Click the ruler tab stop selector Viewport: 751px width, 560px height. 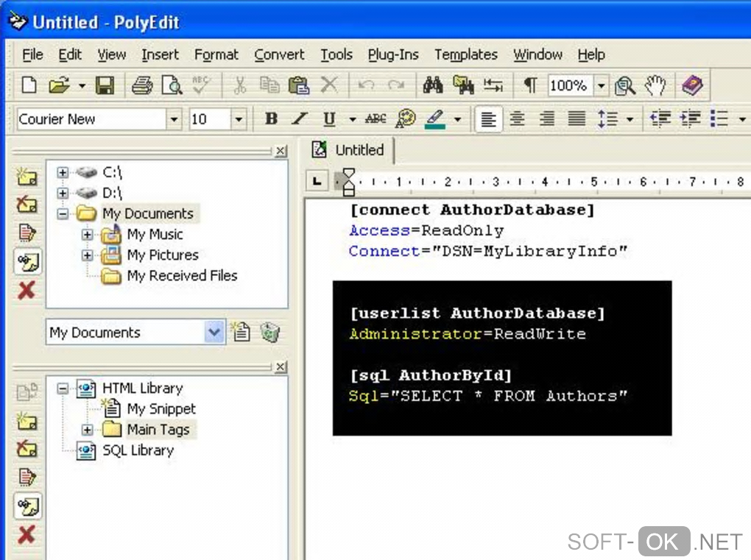(x=317, y=182)
